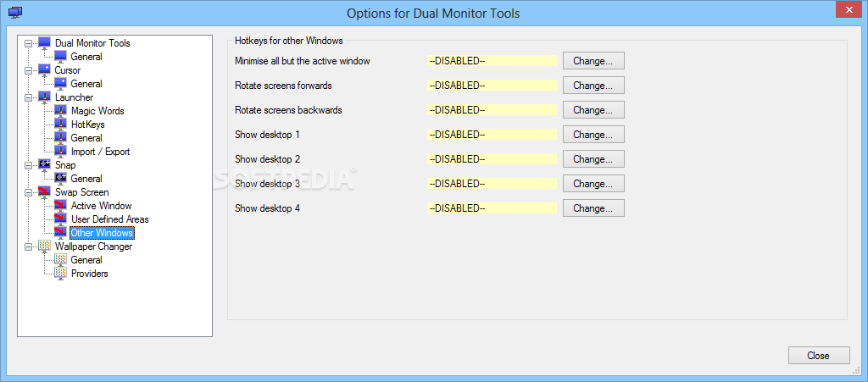
Task: Click the DISABLED field for Show desktop 2
Action: pyautogui.click(x=492, y=159)
